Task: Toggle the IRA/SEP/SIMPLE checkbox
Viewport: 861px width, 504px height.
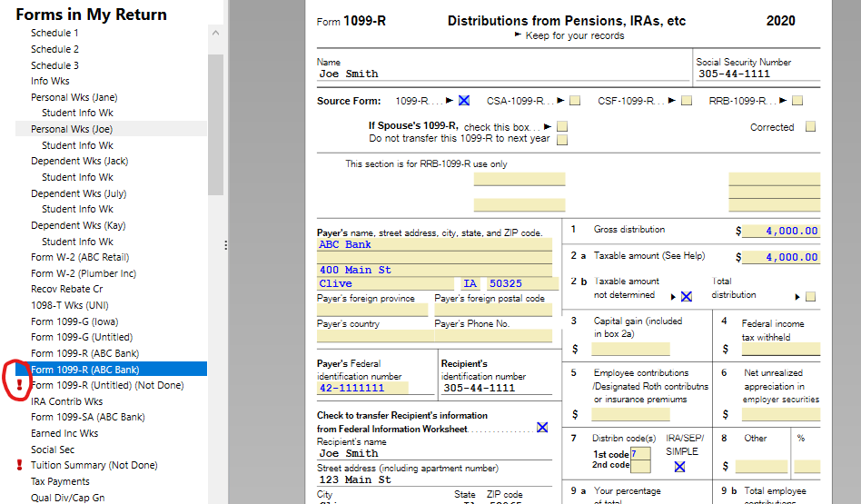Action: coord(679,467)
